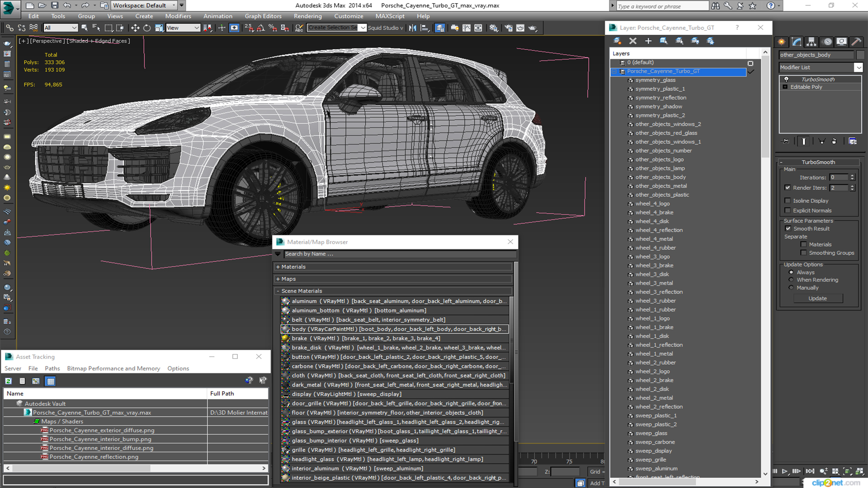Create New Layer in Layer dialog
Image resolution: width=868 pixels, height=488 pixels.
point(617,41)
